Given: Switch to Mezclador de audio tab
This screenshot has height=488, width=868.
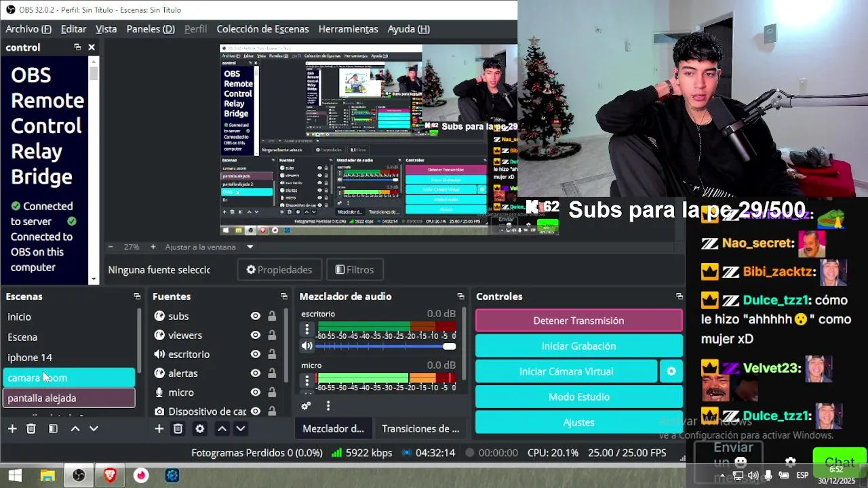Looking at the screenshot, I should coord(333,428).
